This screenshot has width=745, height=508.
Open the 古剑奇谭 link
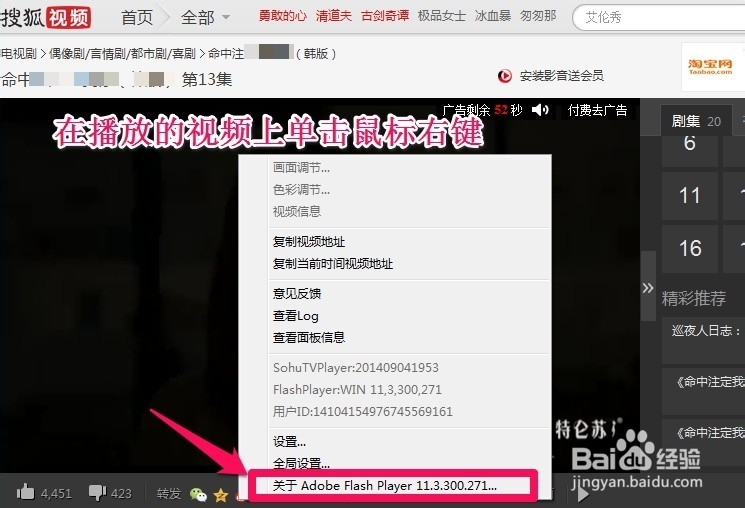tap(385, 16)
